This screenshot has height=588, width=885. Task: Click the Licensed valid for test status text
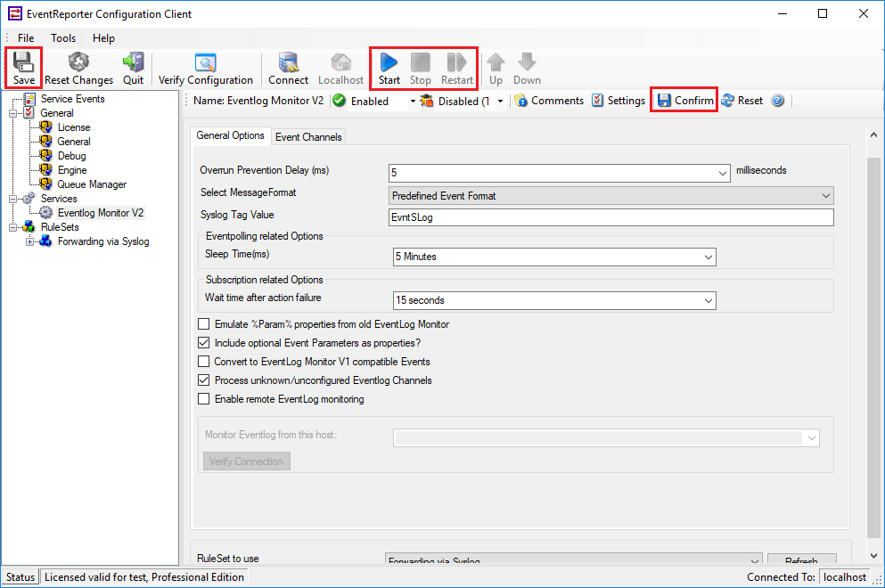tap(143, 576)
